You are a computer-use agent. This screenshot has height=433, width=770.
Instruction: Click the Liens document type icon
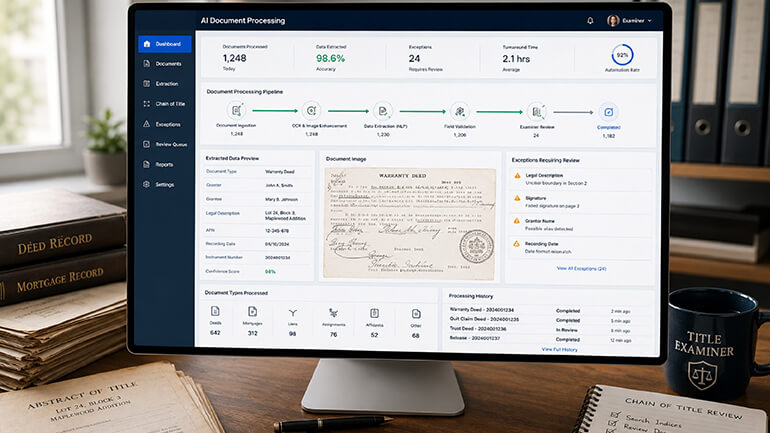tap(293, 313)
